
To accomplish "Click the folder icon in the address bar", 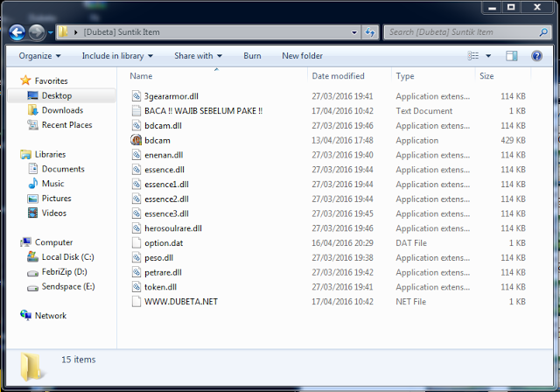I will [63, 31].
